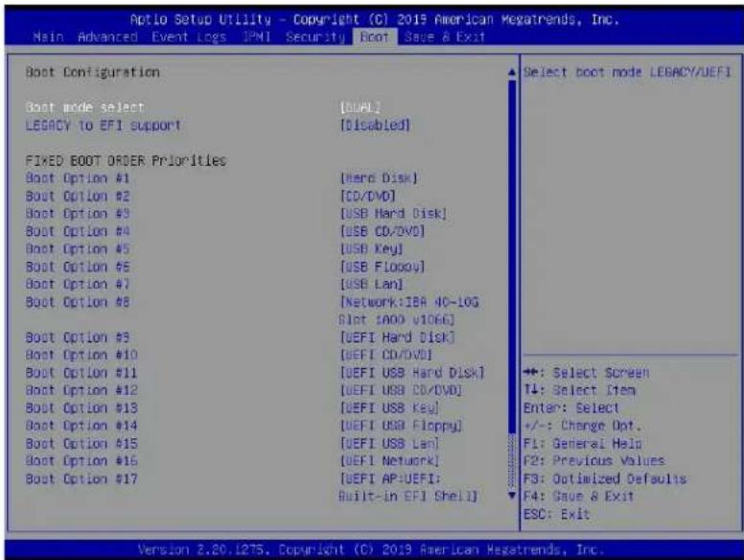Select Boot Option #16 row
The width and height of the screenshot is (744, 560).
tap(81, 461)
